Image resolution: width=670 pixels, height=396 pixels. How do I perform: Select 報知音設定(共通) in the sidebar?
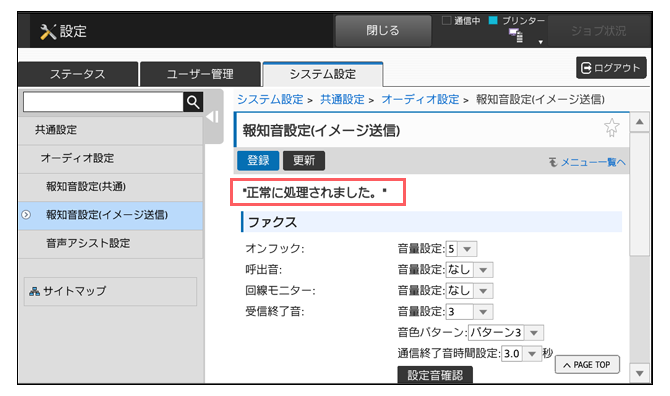[x=111, y=187]
